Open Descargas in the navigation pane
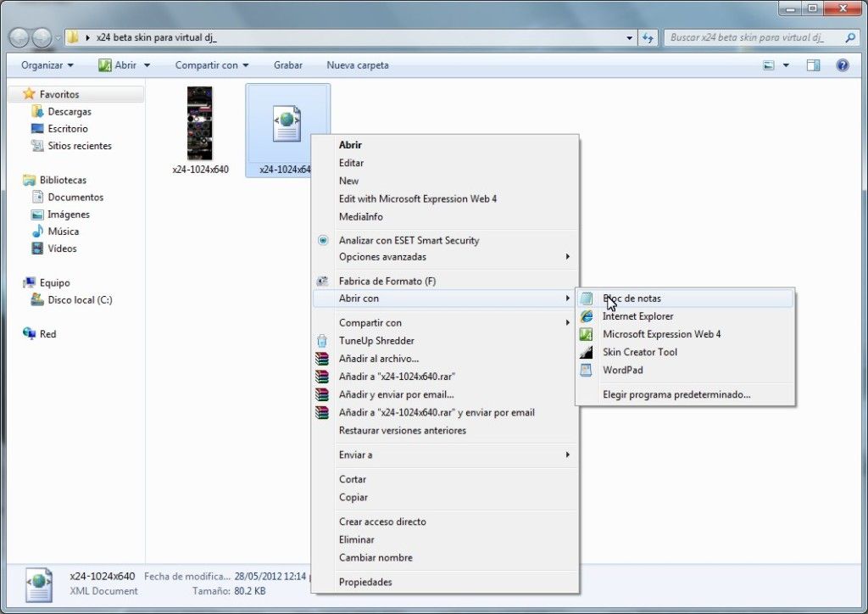This screenshot has height=614, width=868. pos(70,111)
